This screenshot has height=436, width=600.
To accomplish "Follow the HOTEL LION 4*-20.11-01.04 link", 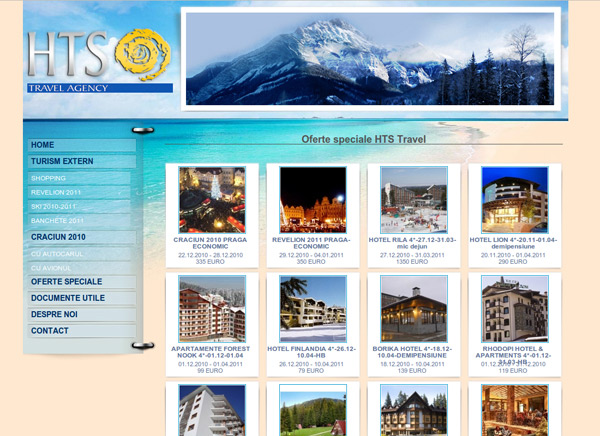I will pyautogui.click(x=513, y=243).
